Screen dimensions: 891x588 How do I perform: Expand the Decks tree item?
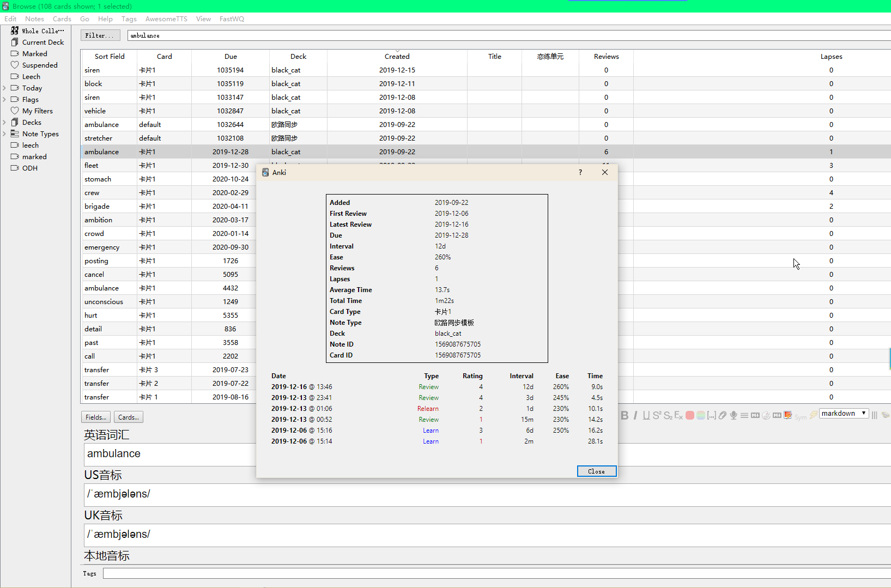click(4, 123)
